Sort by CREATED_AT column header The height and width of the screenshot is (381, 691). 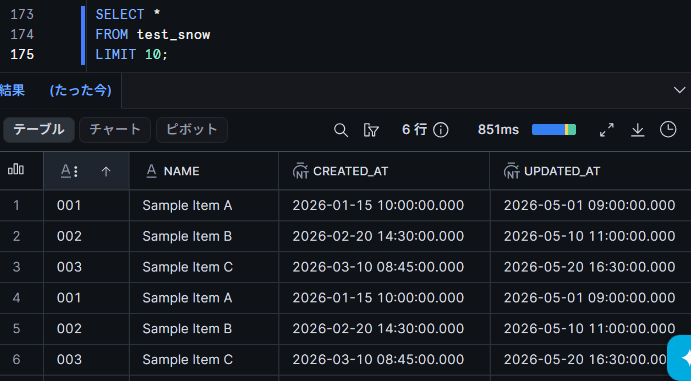(x=351, y=171)
